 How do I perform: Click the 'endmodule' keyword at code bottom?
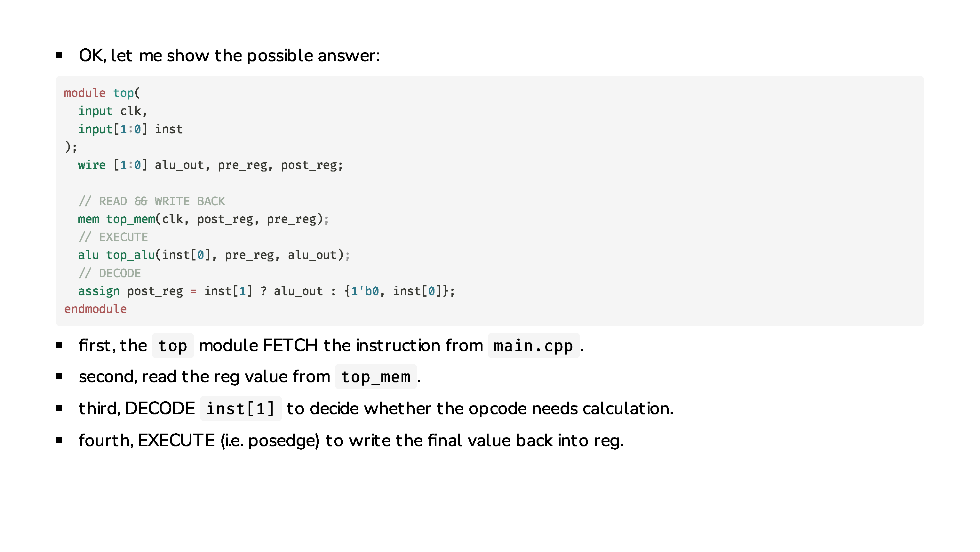(x=95, y=309)
